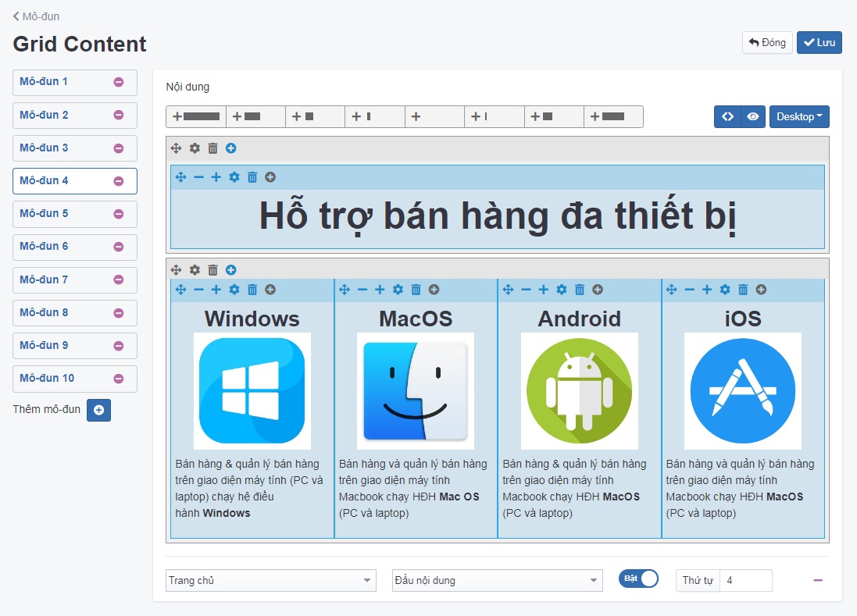Click the blue add-column icon of the second row
The width and height of the screenshot is (857, 616).
tap(231, 270)
